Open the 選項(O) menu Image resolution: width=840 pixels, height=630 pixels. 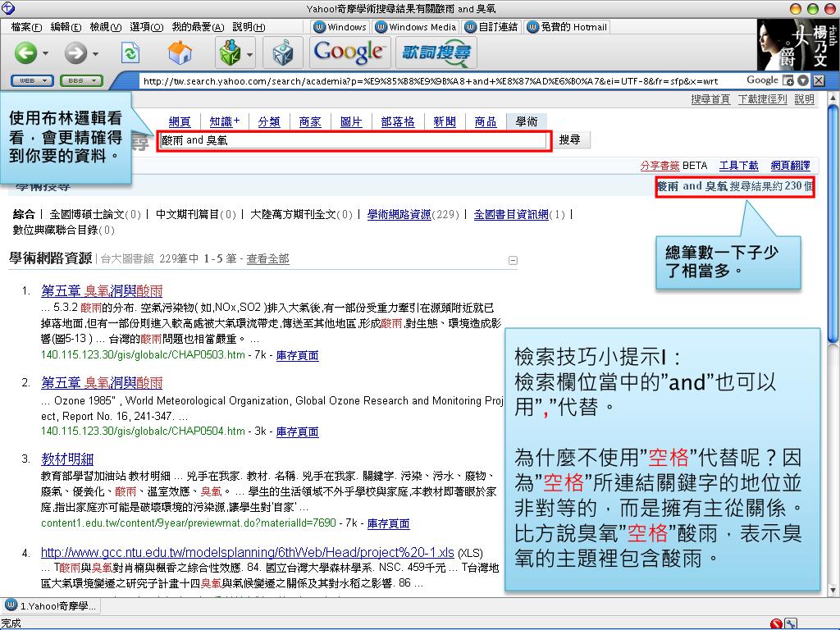click(x=146, y=27)
